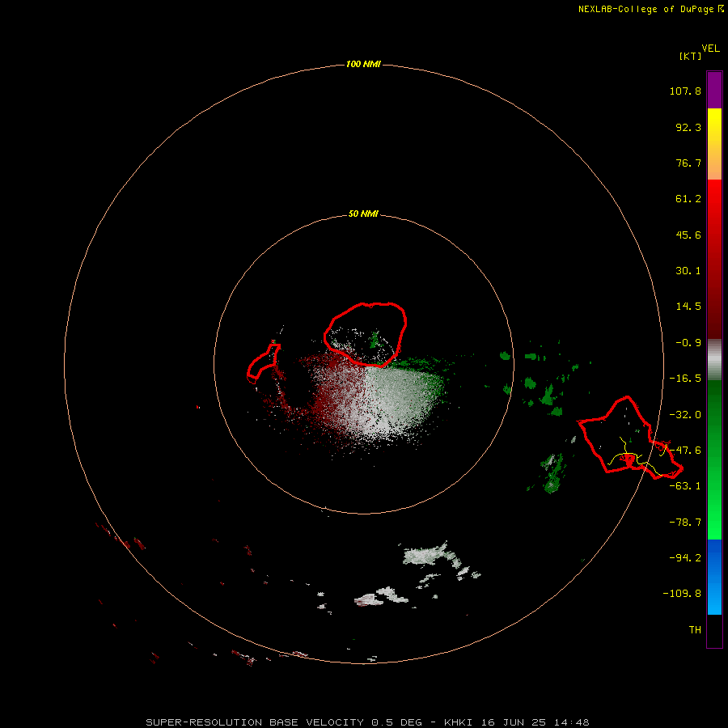Image resolution: width=728 pixels, height=728 pixels.
Task: Click the 107.8 legend value
Action: (685, 91)
